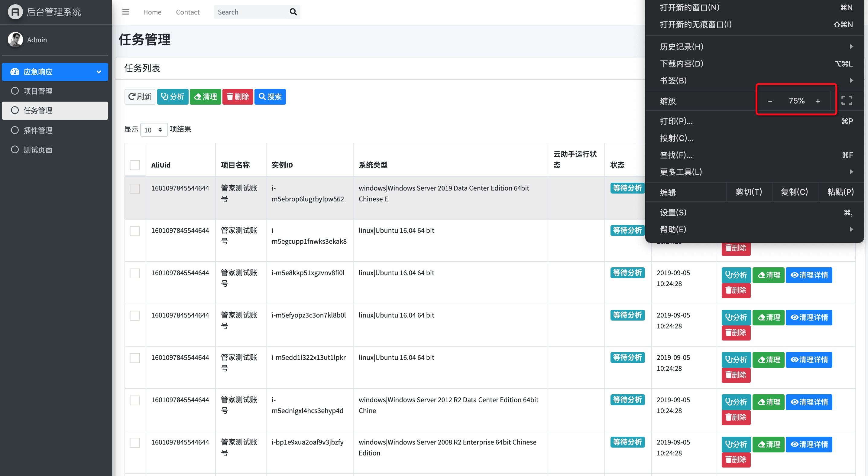Check the first row's selection checkbox
This screenshot has width=868, height=476.
tap(135, 189)
